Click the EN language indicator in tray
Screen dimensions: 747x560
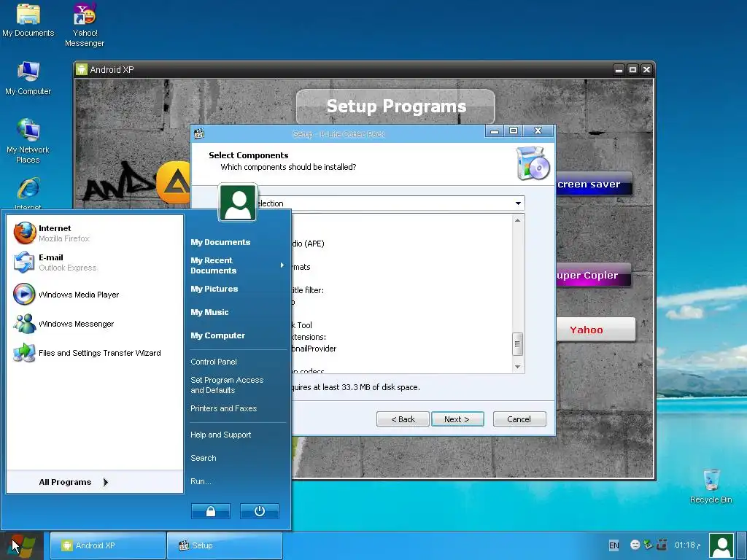click(x=614, y=545)
